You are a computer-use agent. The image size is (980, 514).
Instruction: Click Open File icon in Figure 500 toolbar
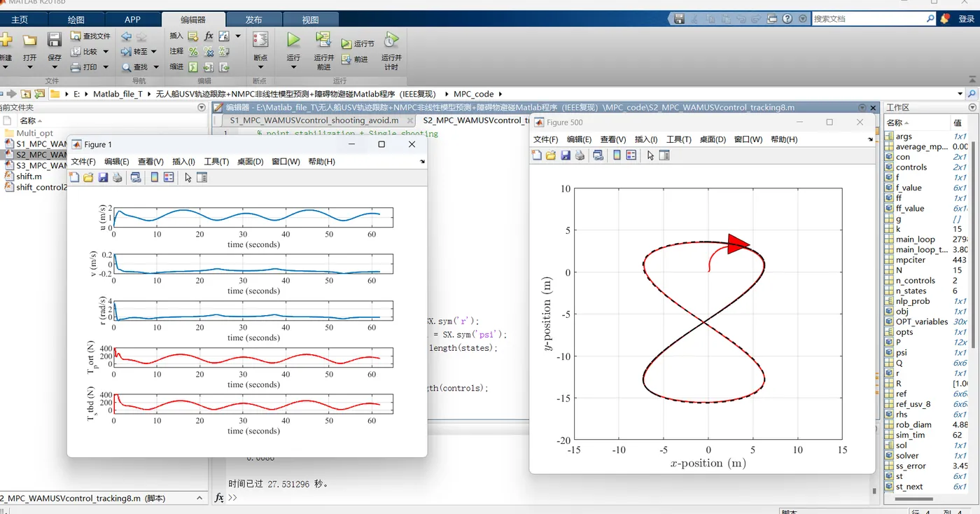coord(551,155)
